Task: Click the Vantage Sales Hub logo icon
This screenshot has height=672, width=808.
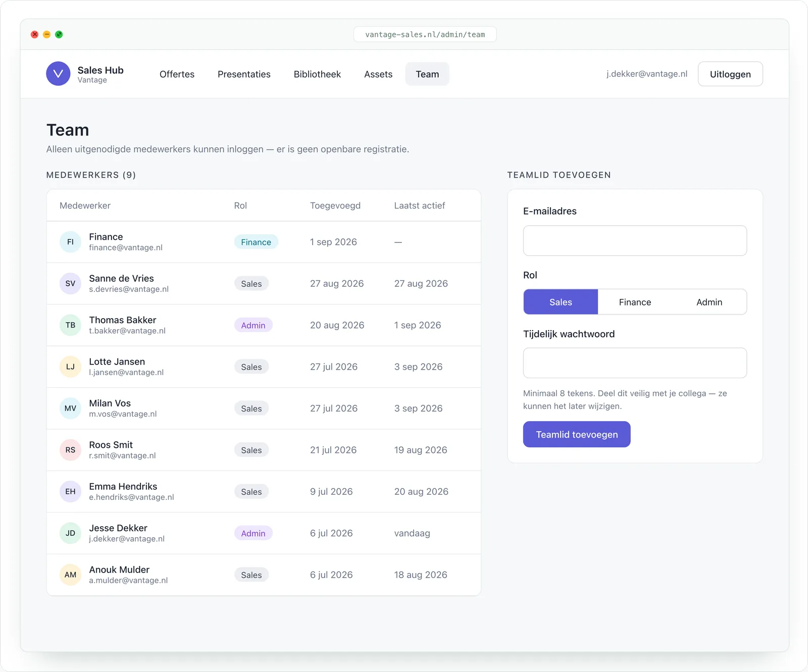Action: click(x=58, y=74)
